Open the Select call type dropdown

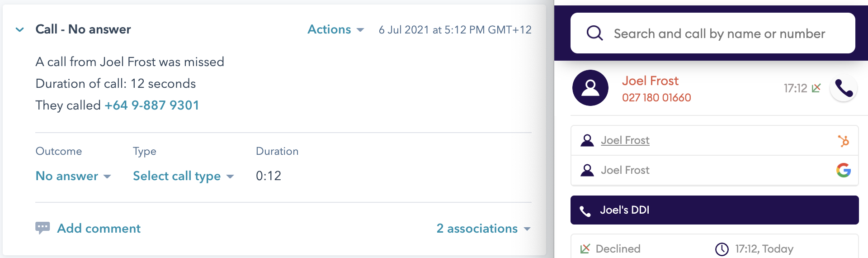coord(183,176)
